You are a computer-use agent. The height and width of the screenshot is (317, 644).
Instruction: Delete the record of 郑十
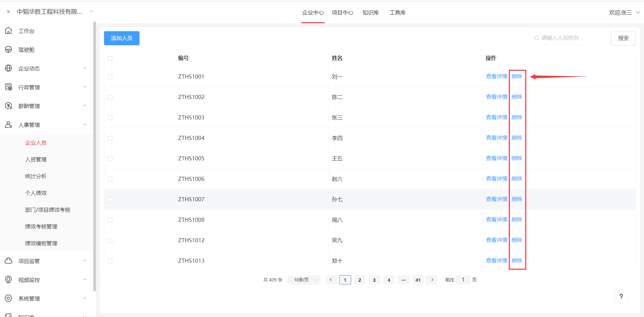tap(517, 261)
